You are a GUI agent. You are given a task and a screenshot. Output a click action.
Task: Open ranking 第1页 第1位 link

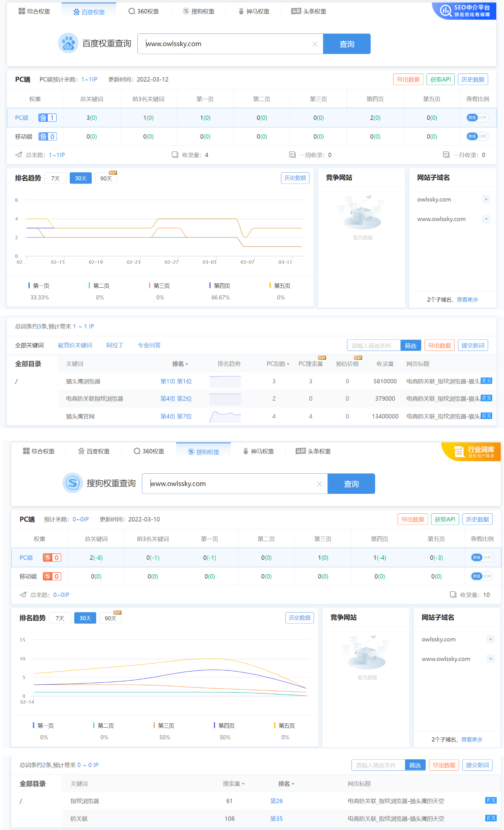pos(176,382)
